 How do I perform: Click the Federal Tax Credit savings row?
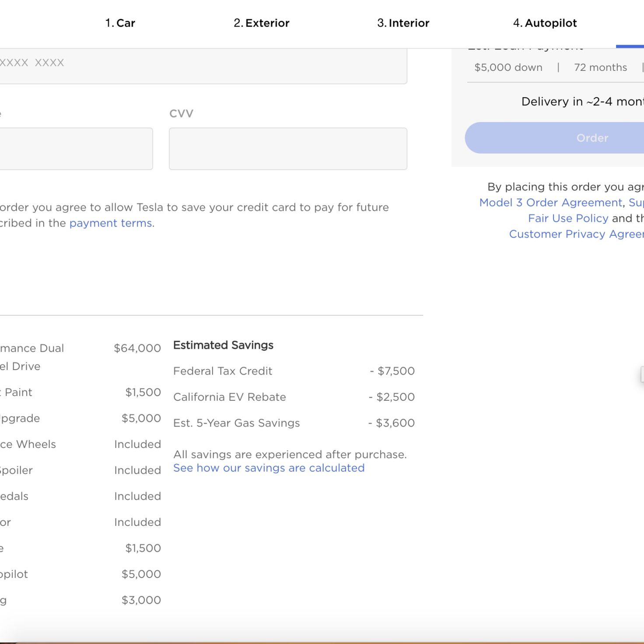pyautogui.click(x=294, y=371)
